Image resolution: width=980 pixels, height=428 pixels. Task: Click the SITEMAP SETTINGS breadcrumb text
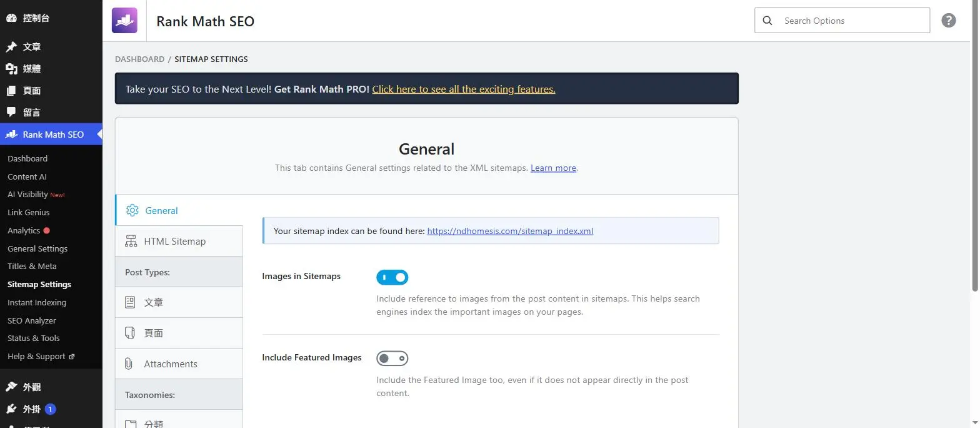[211, 59]
